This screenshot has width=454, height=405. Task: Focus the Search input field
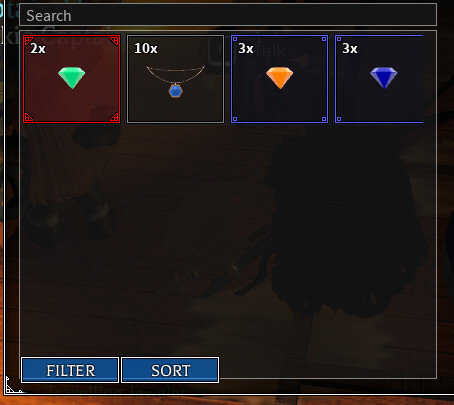[x=228, y=15]
